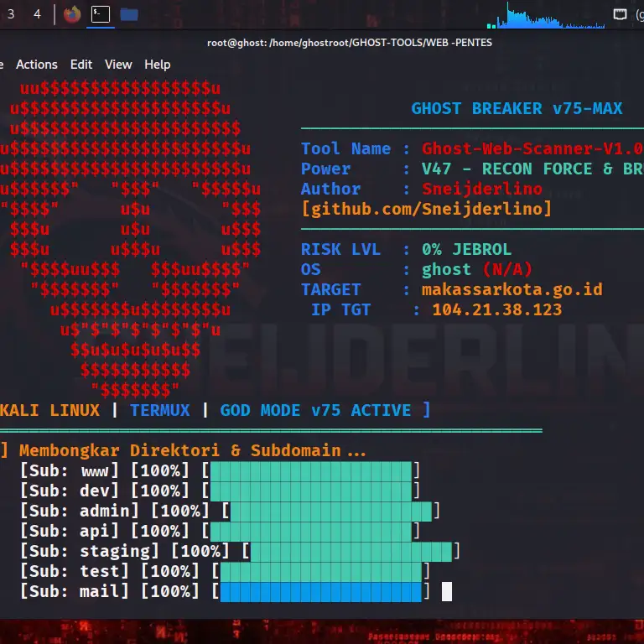644x644 pixels.
Task: Switch to workspace 4
Action: coord(38,14)
